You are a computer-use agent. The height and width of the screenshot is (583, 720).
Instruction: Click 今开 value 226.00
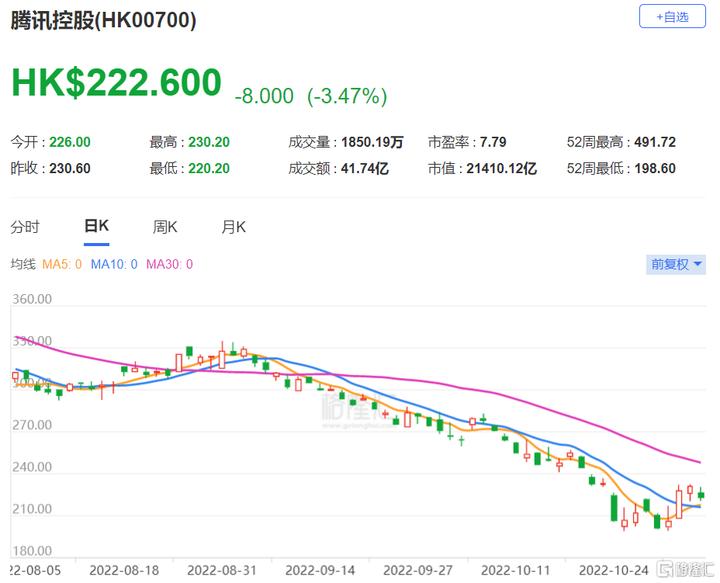coord(70,142)
